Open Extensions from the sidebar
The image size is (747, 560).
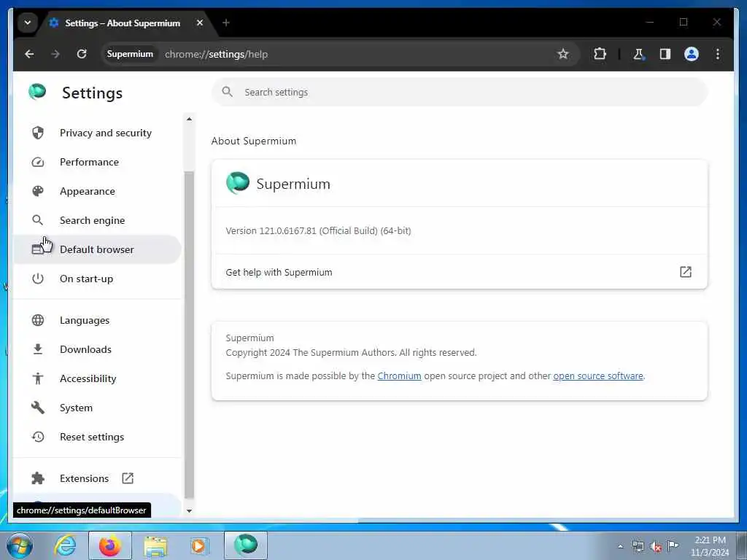point(97,478)
